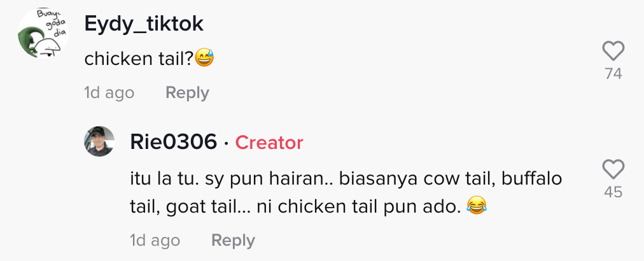Click the sweat-smile emoji after "chicken tail?"
The image size is (644, 261).
click(205, 59)
